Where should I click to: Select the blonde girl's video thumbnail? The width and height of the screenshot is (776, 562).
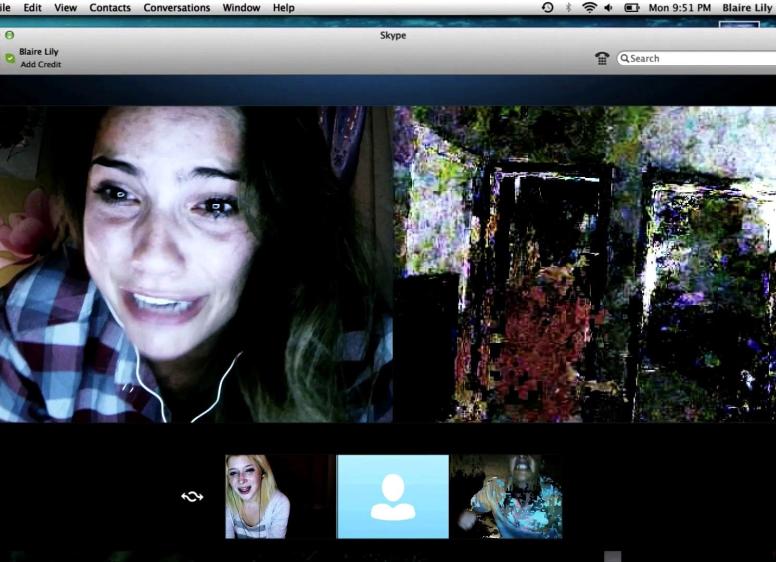tap(281, 497)
